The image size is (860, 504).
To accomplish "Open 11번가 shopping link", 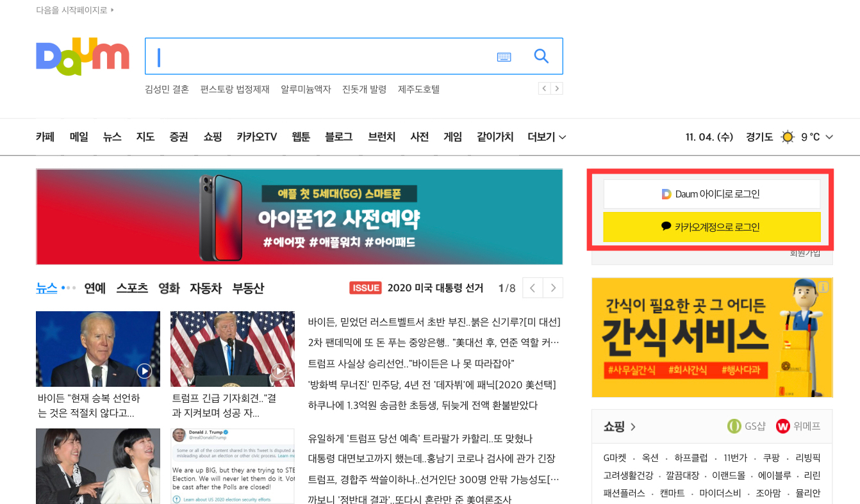I will (735, 458).
